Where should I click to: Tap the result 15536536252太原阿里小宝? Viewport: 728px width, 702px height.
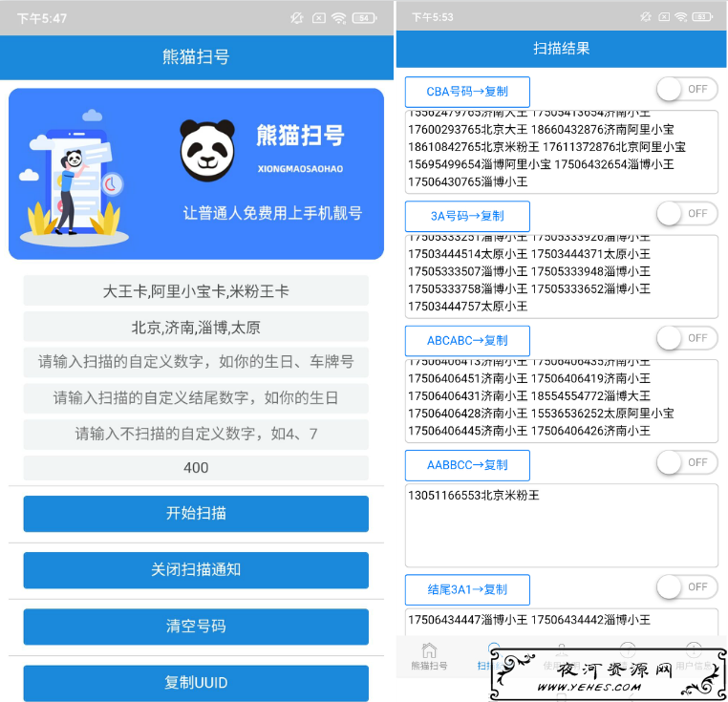[602, 414]
